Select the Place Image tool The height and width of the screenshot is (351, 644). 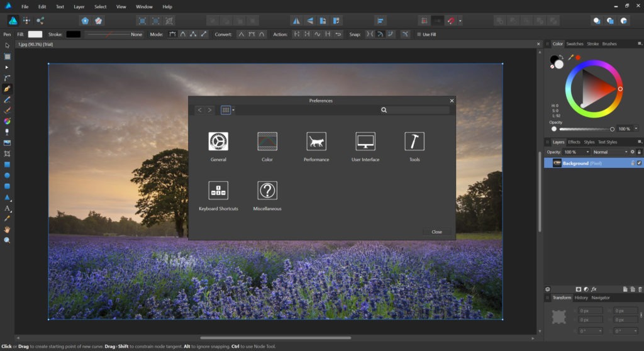tap(7, 143)
